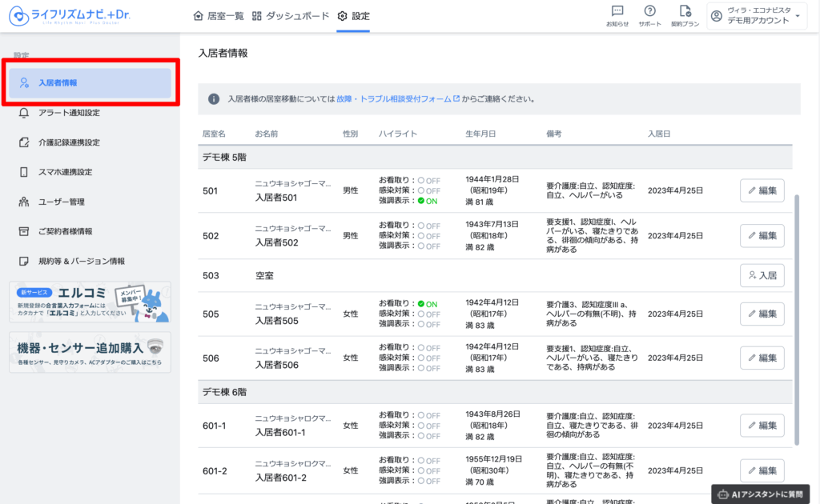The image size is (820, 504).
Task: Click the 感染対策 OFF indicator for room 502
Action: 428,235
